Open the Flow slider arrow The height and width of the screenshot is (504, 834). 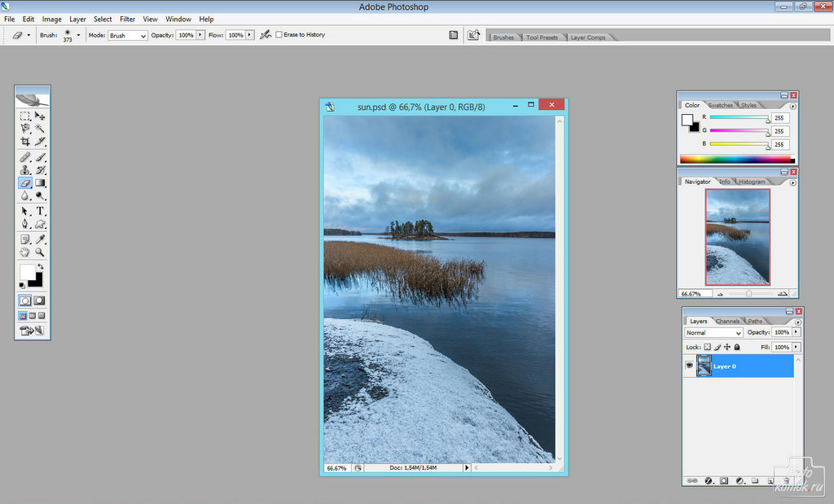coord(249,34)
